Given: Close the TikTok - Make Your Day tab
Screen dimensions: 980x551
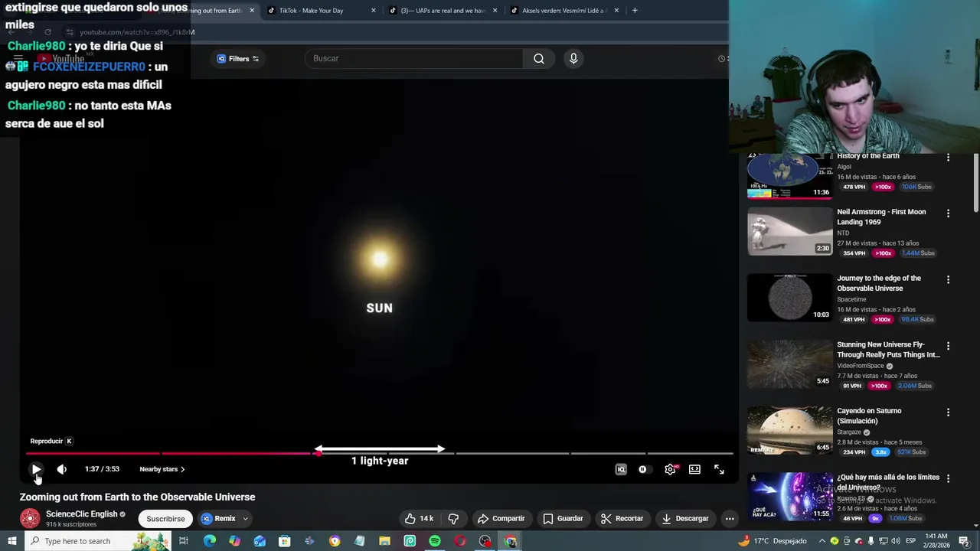Looking at the screenshot, I should [374, 11].
